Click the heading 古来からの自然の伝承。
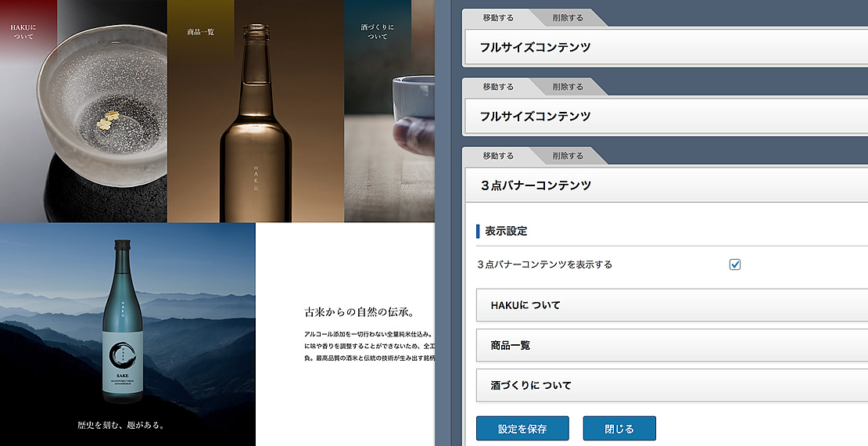The width and height of the screenshot is (868, 446). click(359, 312)
